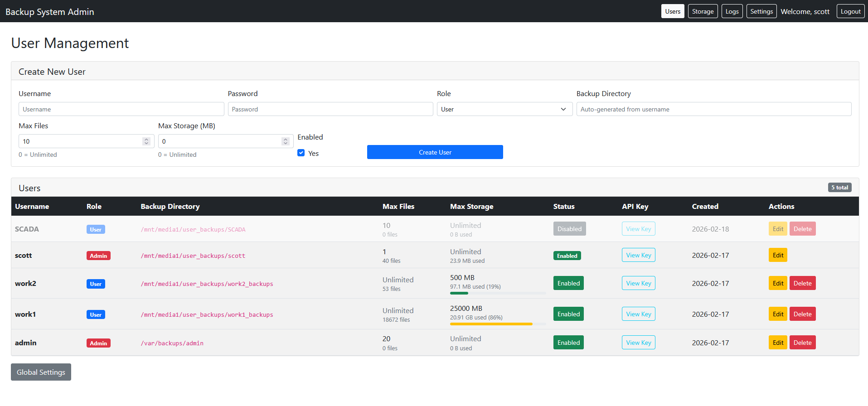Click the Username column header
The height and width of the screenshot is (406, 868).
pyautogui.click(x=32, y=206)
